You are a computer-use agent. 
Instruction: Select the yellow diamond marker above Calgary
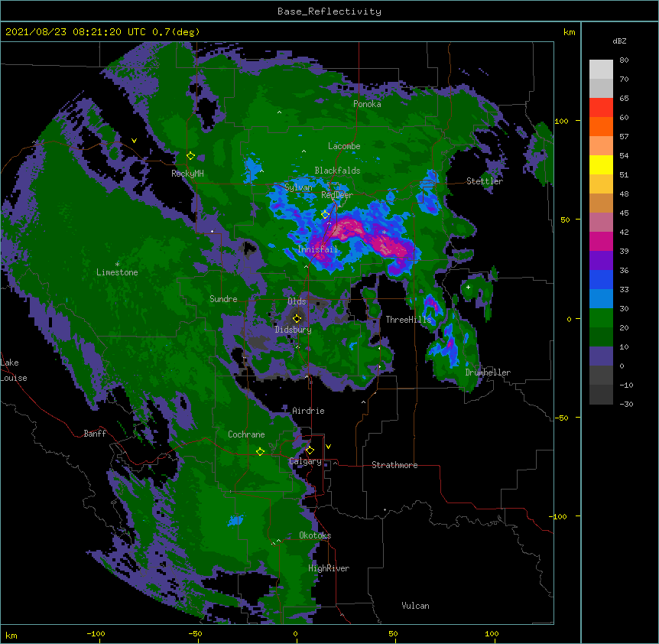tap(310, 450)
